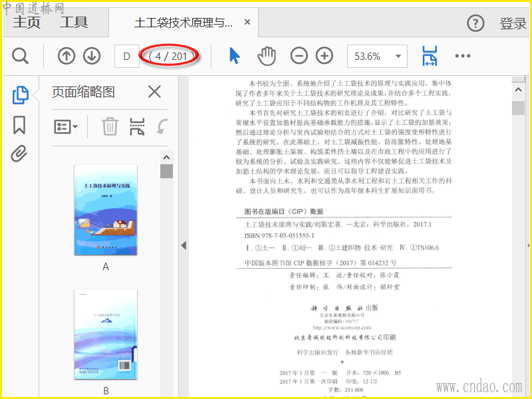
Task: Select page thumbnail B back cover
Action: (106, 334)
